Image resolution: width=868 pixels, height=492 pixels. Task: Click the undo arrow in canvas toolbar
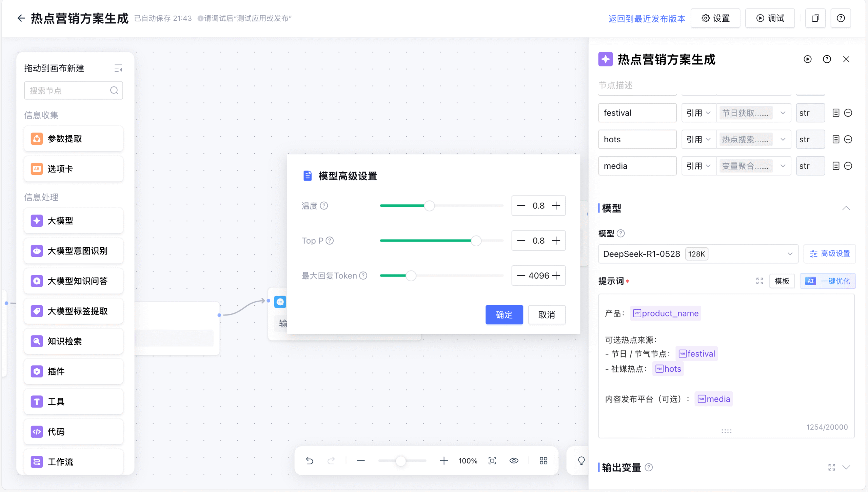pyautogui.click(x=309, y=460)
